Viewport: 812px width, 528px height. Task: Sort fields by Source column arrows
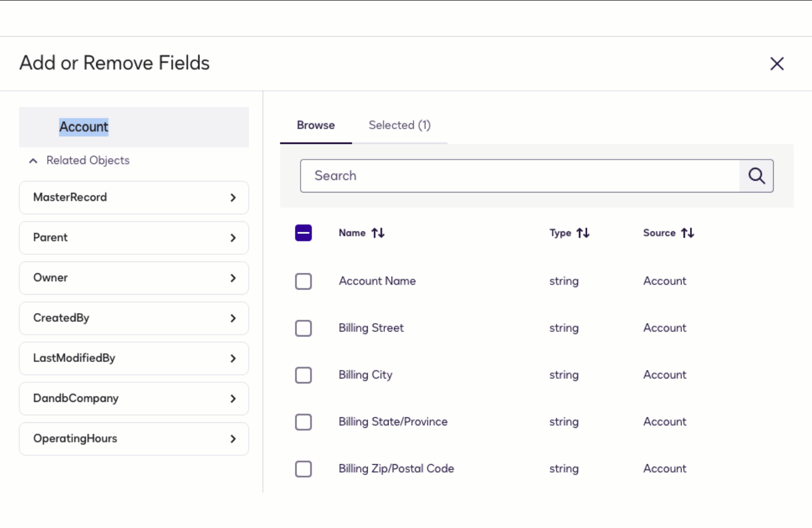(687, 233)
